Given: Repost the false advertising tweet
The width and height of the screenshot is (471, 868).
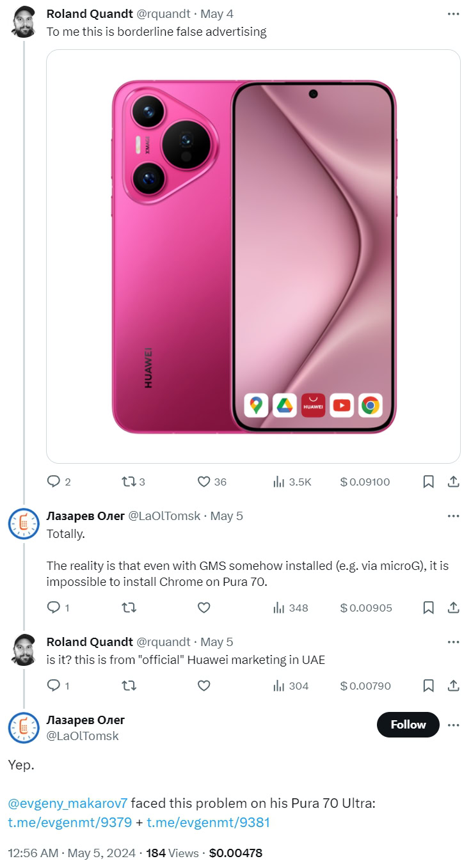Looking at the screenshot, I should tap(129, 482).
